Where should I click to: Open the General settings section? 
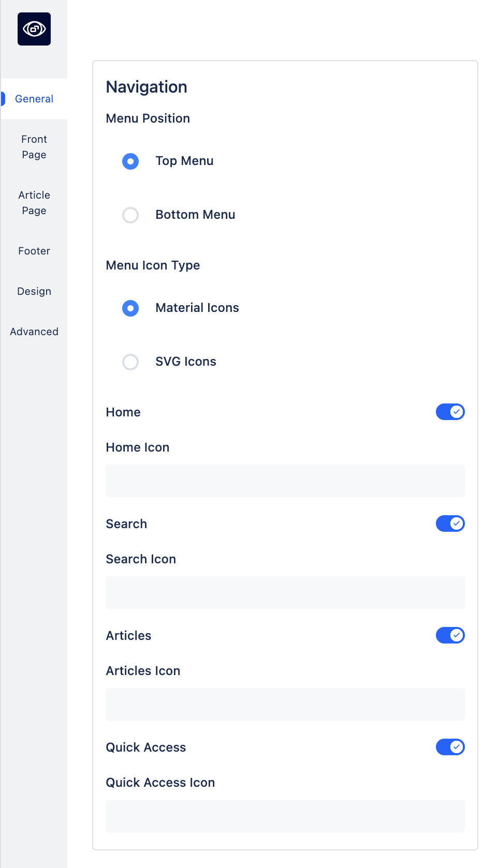point(34,99)
